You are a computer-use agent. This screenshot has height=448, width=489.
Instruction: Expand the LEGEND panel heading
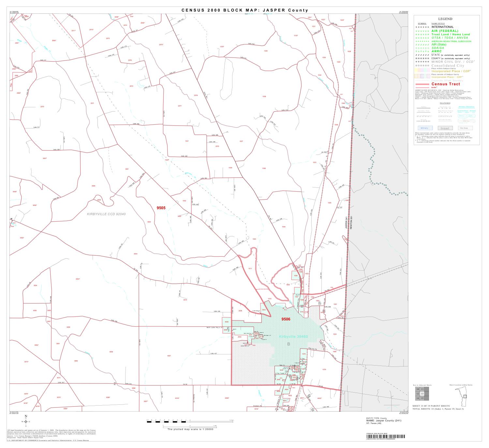[x=445, y=19]
